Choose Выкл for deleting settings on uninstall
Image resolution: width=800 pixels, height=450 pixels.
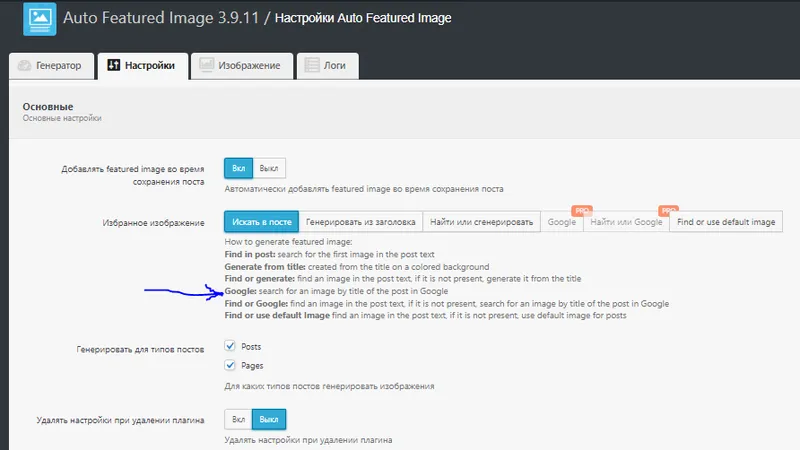(269, 419)
